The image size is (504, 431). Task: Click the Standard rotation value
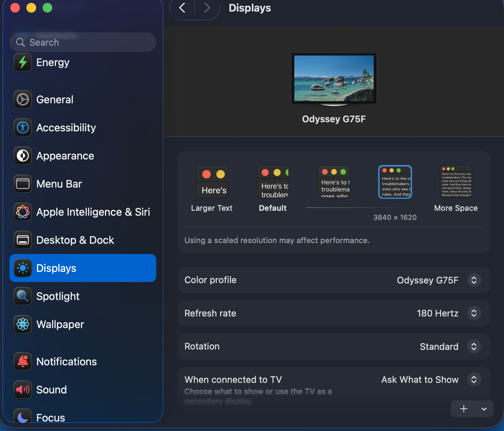click(x=439, y=347)
